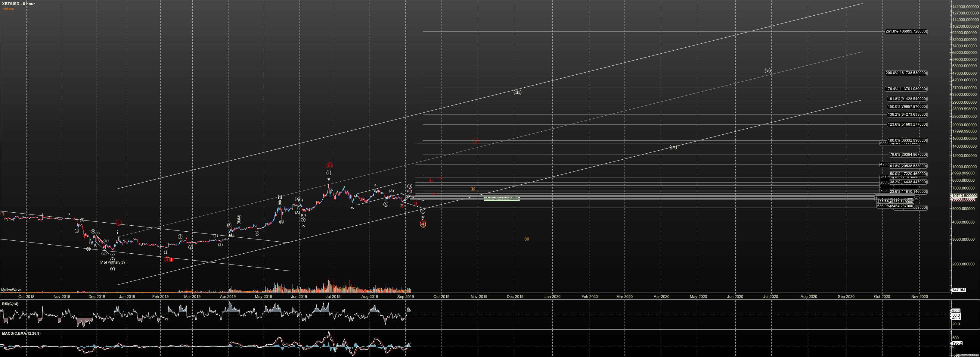The width and height of the screenshot is (980, 357).
Task: Select the 138.2%(64273.633000) Fibonacci label
Action: click(x=907, y=114)
